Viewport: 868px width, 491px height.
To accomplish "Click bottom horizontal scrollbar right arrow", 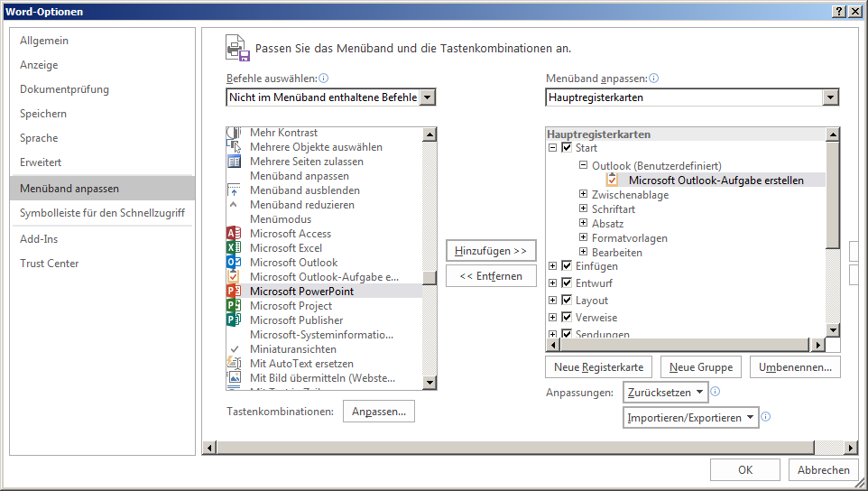I will [x=852, y=448].
